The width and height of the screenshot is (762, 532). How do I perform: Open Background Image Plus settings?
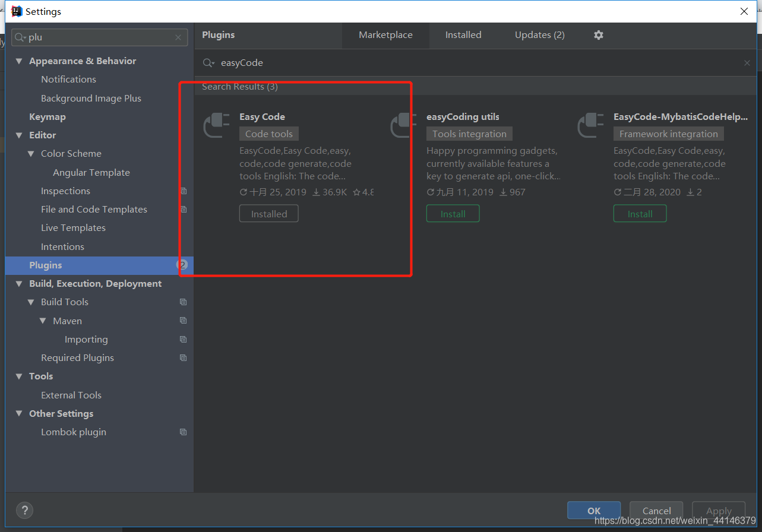(91, 99)
